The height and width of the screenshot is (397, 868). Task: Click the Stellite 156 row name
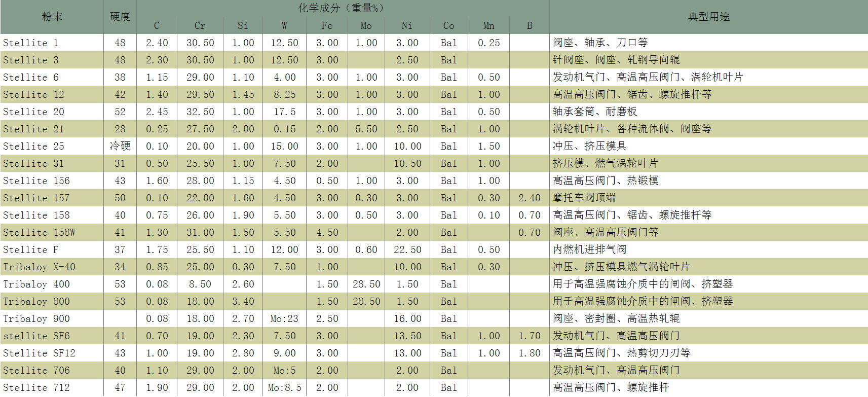click(36, 181)
